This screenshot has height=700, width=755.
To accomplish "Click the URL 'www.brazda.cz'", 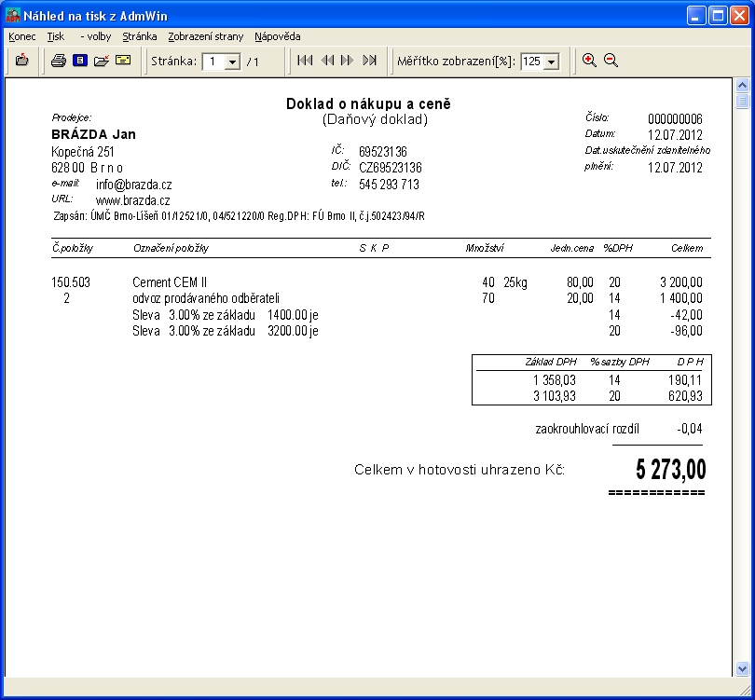I will pos(133,200).
